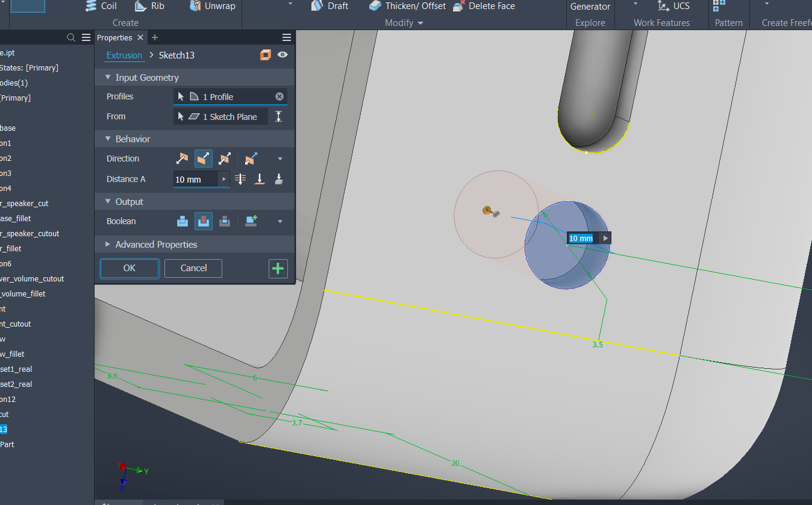812x505 pixels.
Task: Open the Thicken/ Offset tool
Action: pos(407,6)
